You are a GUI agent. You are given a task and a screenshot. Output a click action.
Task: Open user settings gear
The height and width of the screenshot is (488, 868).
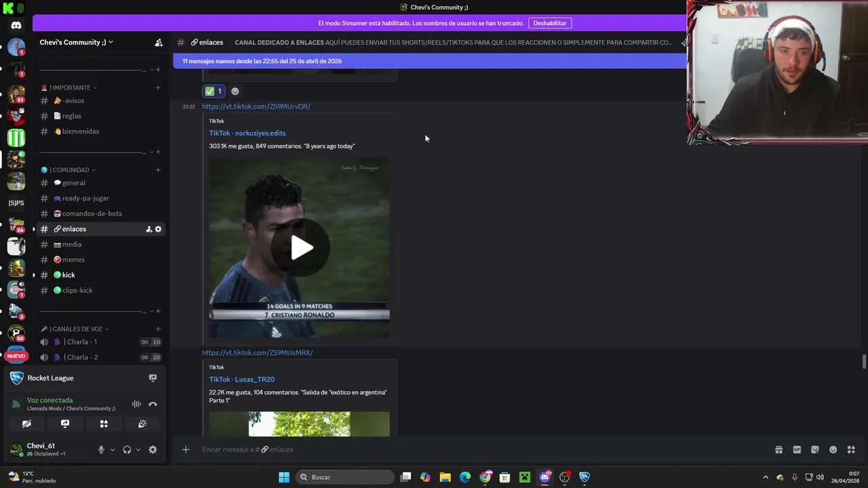[153, 449]
